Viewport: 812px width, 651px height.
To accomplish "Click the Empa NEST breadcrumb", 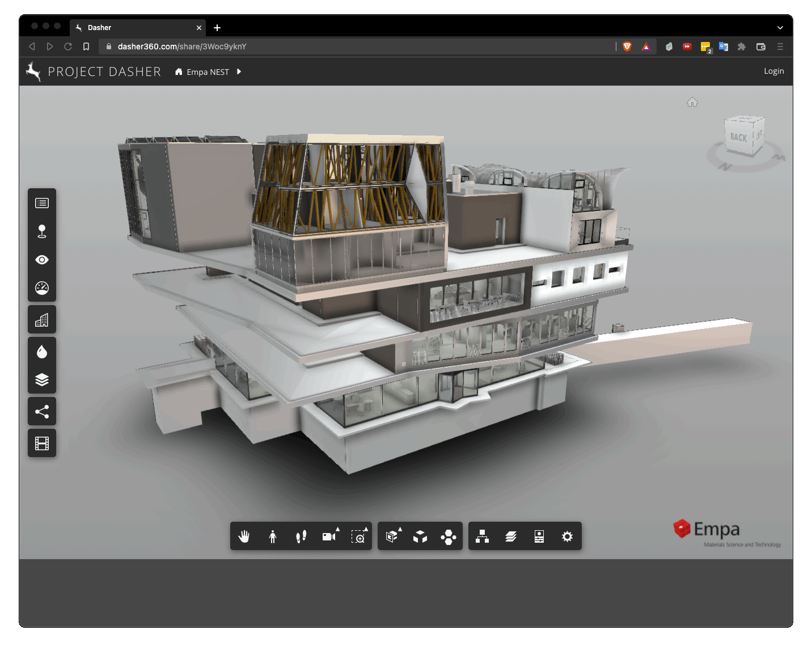I will click(208, 72).
